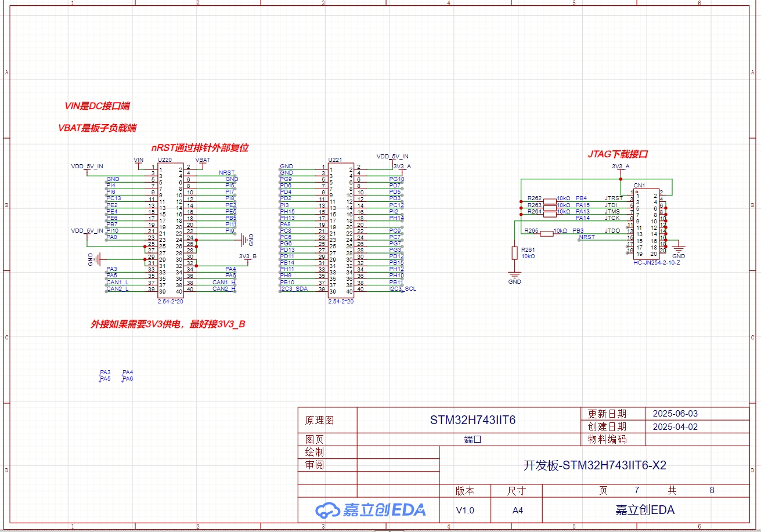
Task: Click the JTRST net label
Action: [x=614, y=198]
